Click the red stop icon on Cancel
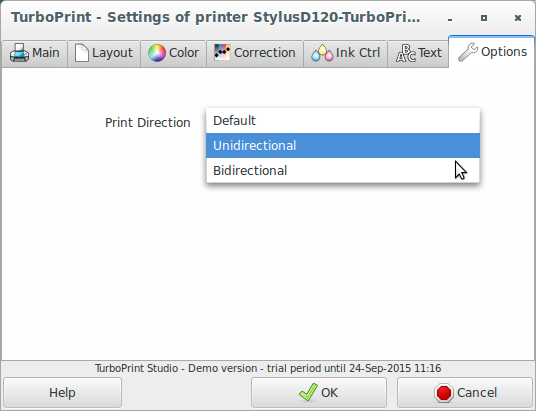 click(x=444, y=393)
